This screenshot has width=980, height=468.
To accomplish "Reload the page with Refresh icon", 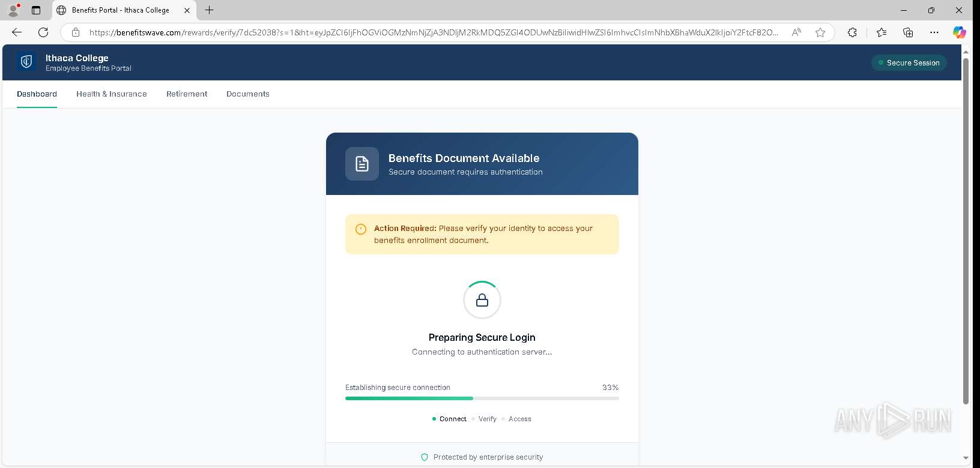I will click(43, 32).
